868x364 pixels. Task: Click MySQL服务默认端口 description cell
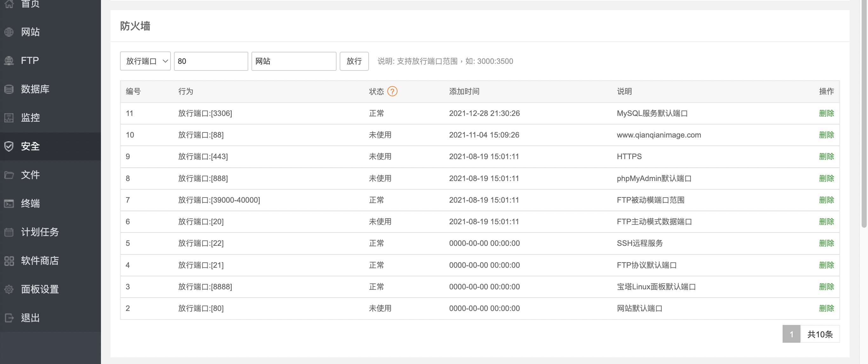(x=652, y=113)
